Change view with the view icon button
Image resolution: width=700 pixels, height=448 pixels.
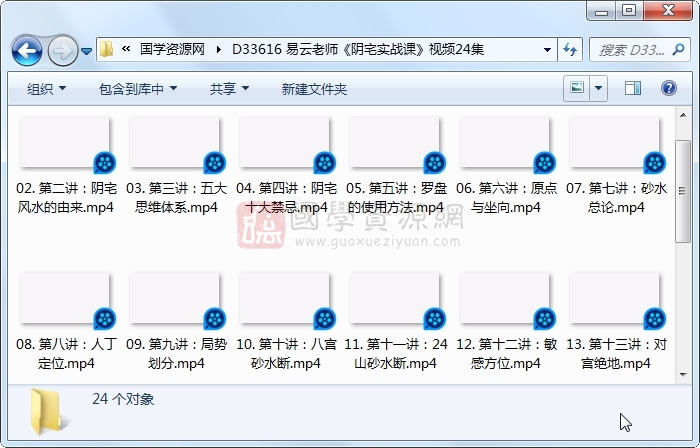(576, 88)
